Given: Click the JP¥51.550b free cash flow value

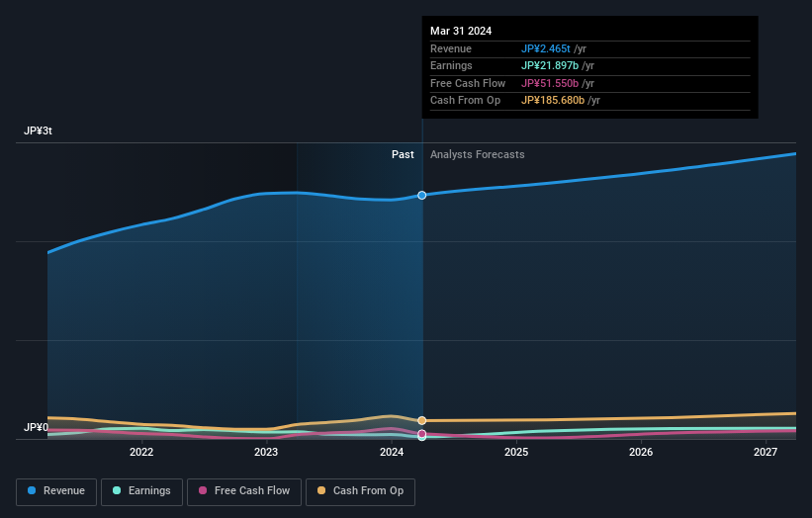Looking at the screenshot, I should [550, 83].
